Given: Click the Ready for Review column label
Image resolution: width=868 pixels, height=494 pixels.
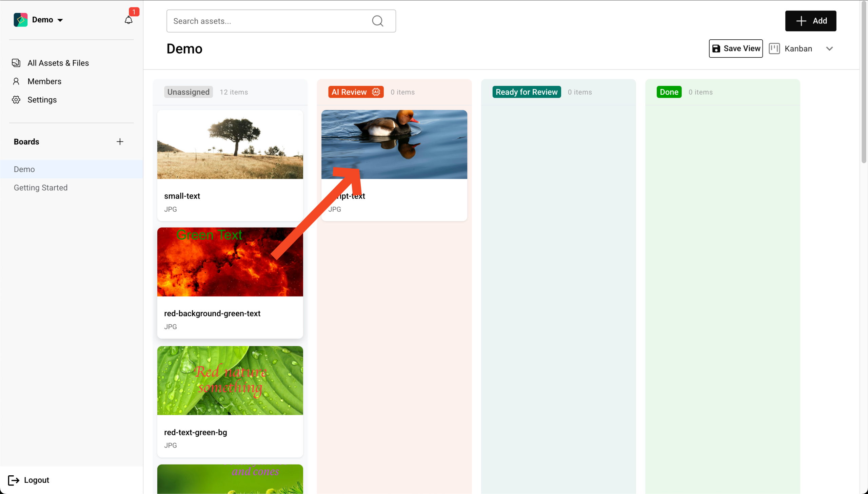Looking at the screenshot, I should click(x=526, y=92).
